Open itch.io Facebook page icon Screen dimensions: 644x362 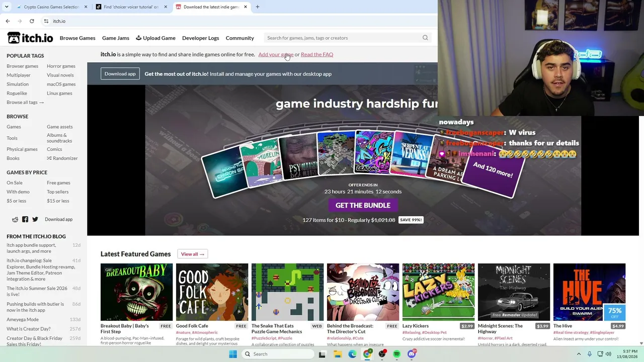coord(25,219)
